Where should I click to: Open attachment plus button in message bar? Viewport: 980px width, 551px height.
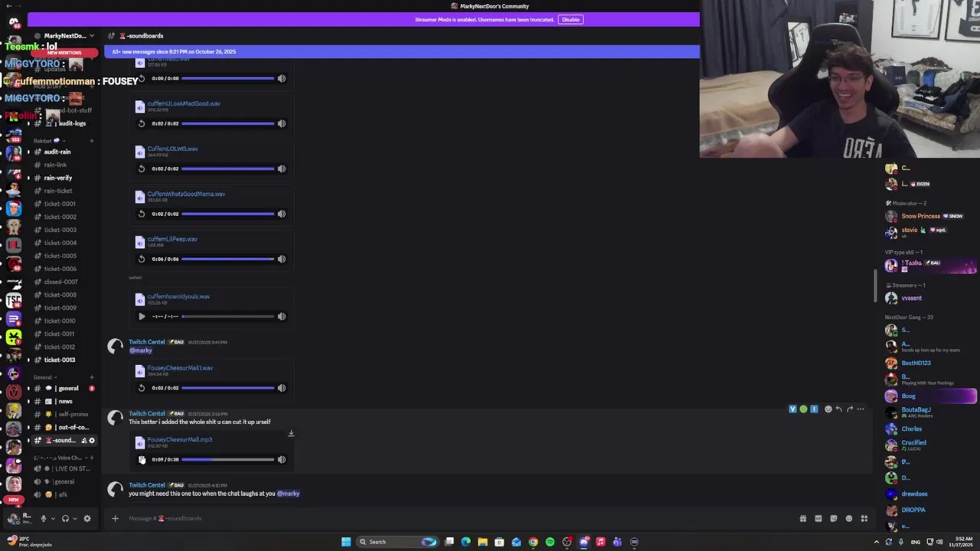point(115,518)
